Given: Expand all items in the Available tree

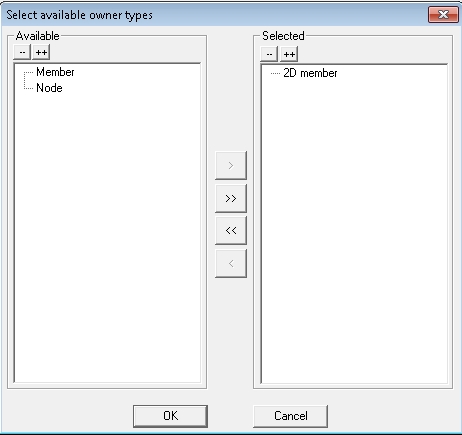Looking at the screenshot, I should click(x=41, y=52).
